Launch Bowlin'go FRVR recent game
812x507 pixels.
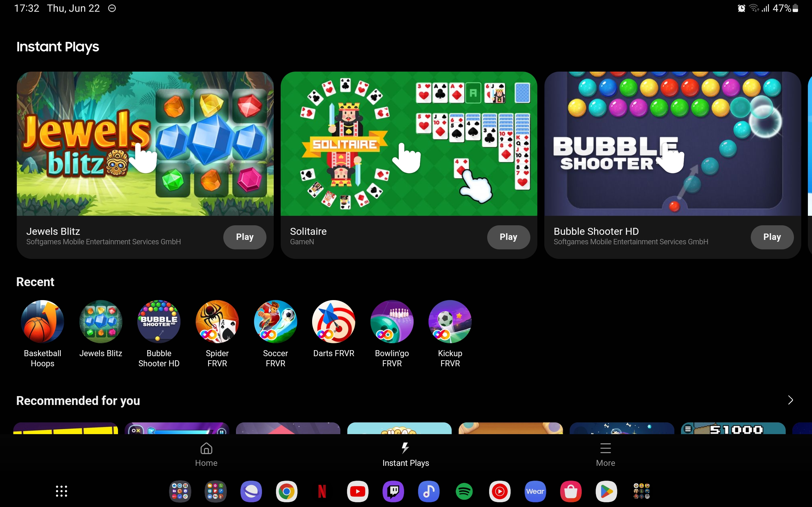(392, 321)
